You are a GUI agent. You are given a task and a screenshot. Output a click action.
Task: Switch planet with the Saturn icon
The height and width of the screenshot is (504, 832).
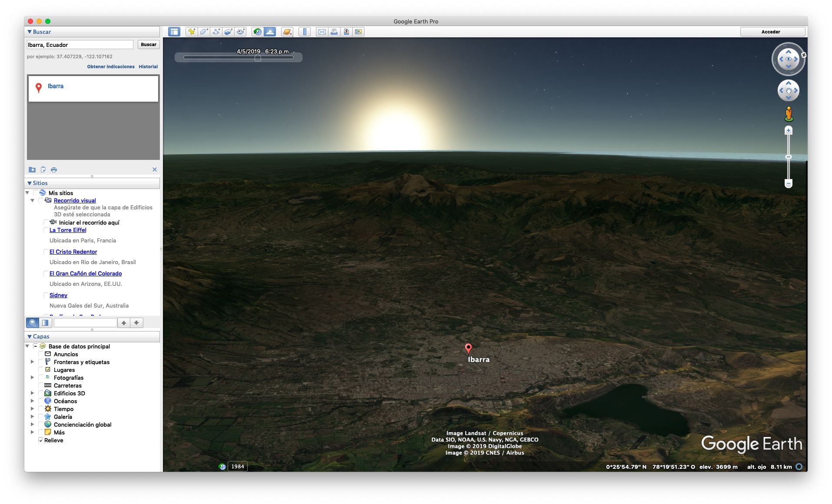[x=287, y=32]
